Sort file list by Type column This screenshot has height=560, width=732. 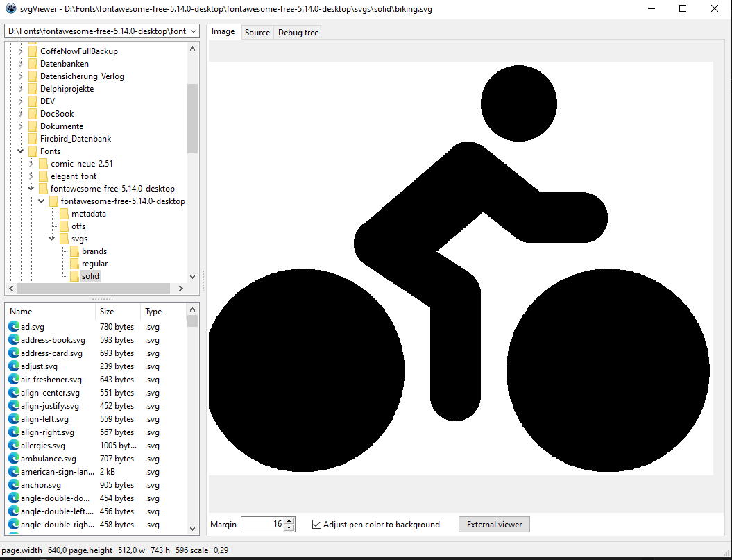pyautogui.click(x=163, y=311)
